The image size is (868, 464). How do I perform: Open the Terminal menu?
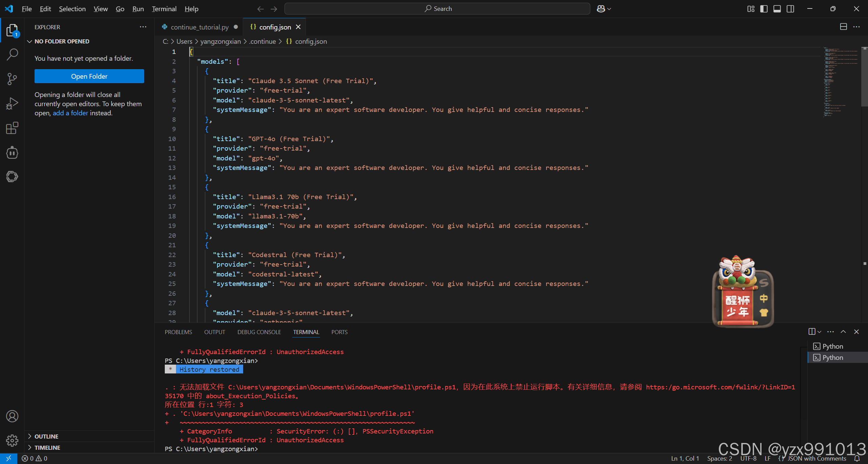pyautogui.click(x=164, y=9)
